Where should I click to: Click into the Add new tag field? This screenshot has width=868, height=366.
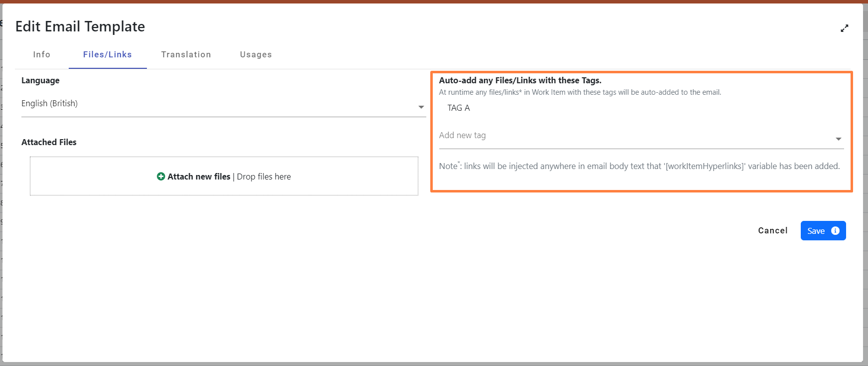click(x=632, y=136)
